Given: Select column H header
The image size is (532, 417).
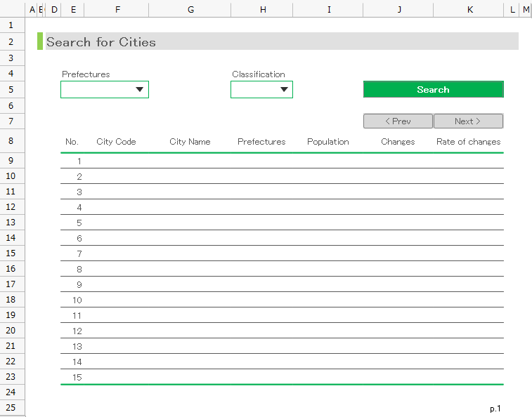Looking at the screenshot, I should tap(262, 9).
